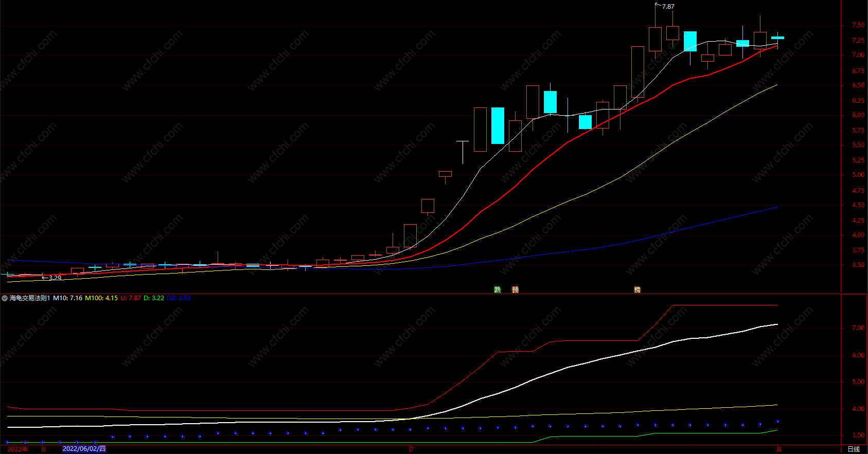This screenshot has width=868, height=454.
Task: Jump to the 2022年 year marker
Action: pyautogui.click(x=18, y=449)
